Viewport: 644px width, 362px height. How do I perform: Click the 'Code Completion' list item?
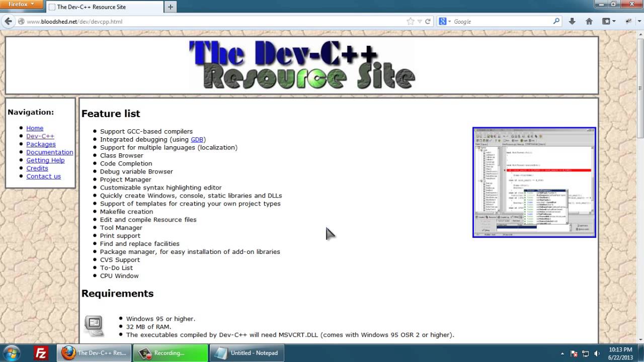point(126,163)
